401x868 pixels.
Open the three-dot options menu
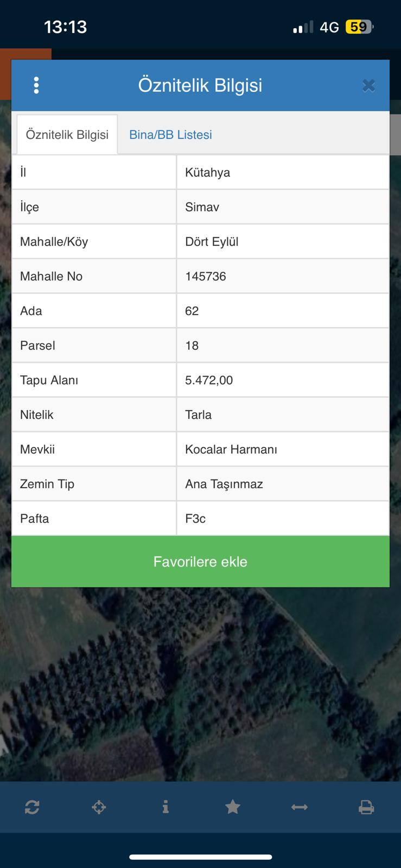point(36,85)
